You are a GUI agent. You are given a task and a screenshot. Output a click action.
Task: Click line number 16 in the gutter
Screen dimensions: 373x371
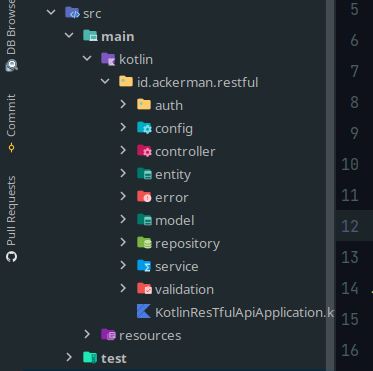[x=350, y=350]
